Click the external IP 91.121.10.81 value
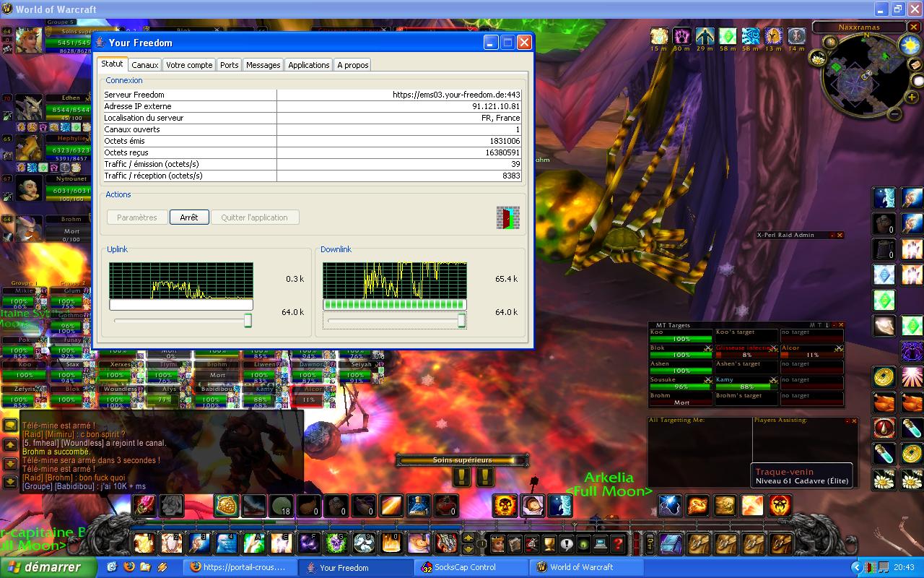The image size is (924, 578). click(x=496, y=106)
